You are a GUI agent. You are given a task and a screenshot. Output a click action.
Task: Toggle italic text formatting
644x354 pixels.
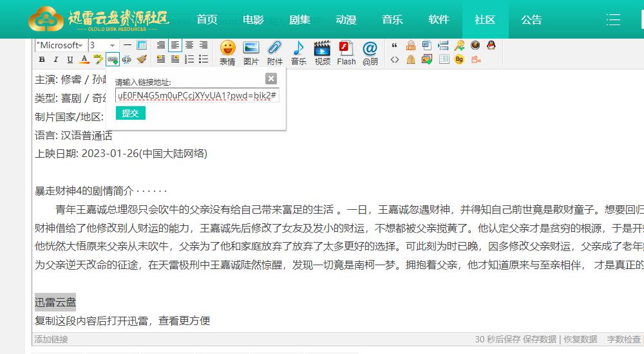pos(56,59)
